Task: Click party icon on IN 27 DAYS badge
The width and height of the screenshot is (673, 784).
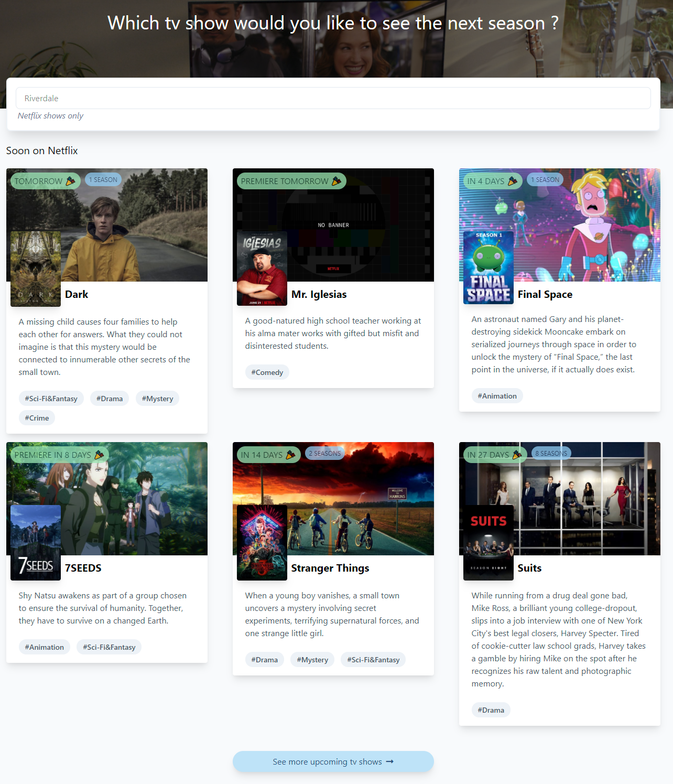Action: click(x=517, y=455)
